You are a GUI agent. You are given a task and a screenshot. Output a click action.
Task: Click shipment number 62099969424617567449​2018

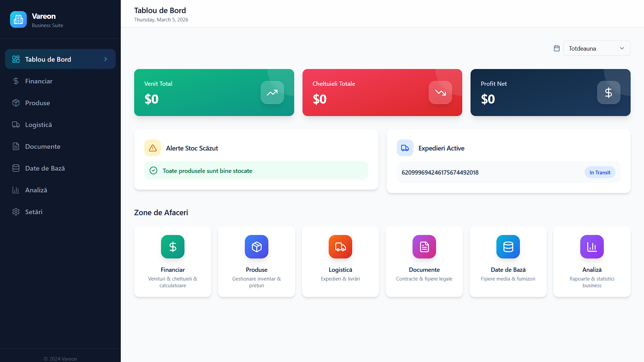pyautogui.click(x=440, y=172)
